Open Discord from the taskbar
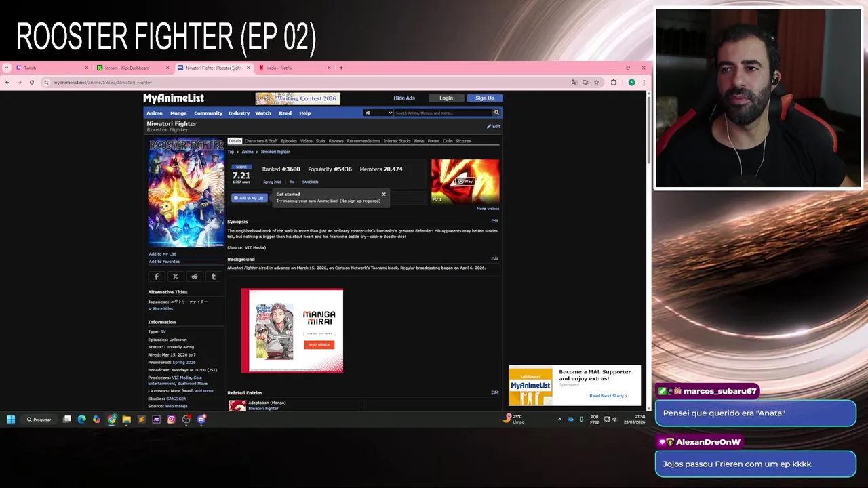The image size is (868, 488). 201,420
